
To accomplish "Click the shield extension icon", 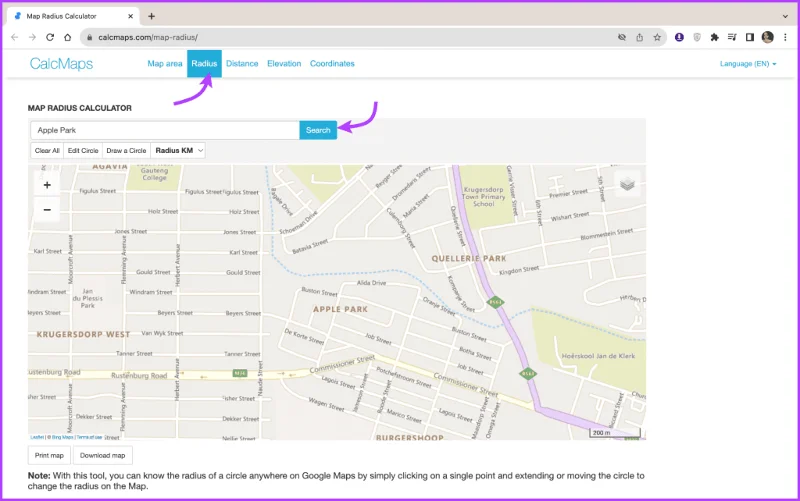I will tap(697, 37).
